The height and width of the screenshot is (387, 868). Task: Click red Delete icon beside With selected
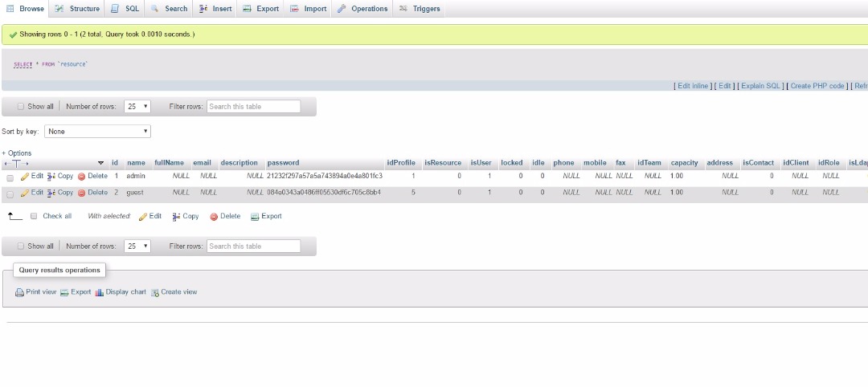point(214,216)
